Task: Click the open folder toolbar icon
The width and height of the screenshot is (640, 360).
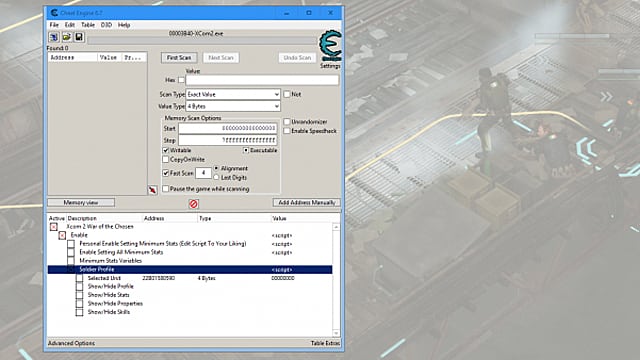Action: [67, 38]
